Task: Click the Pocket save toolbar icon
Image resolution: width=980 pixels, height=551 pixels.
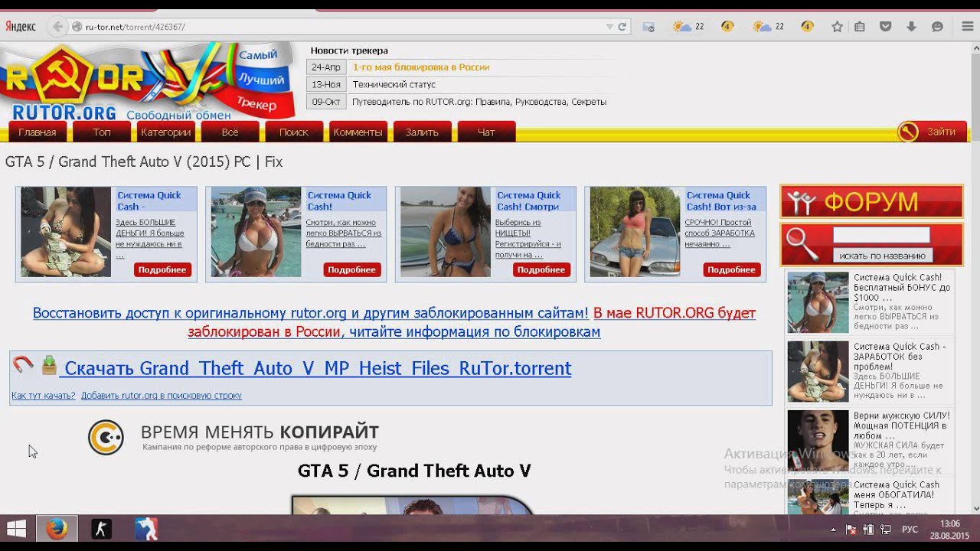Action: [885, 27]
